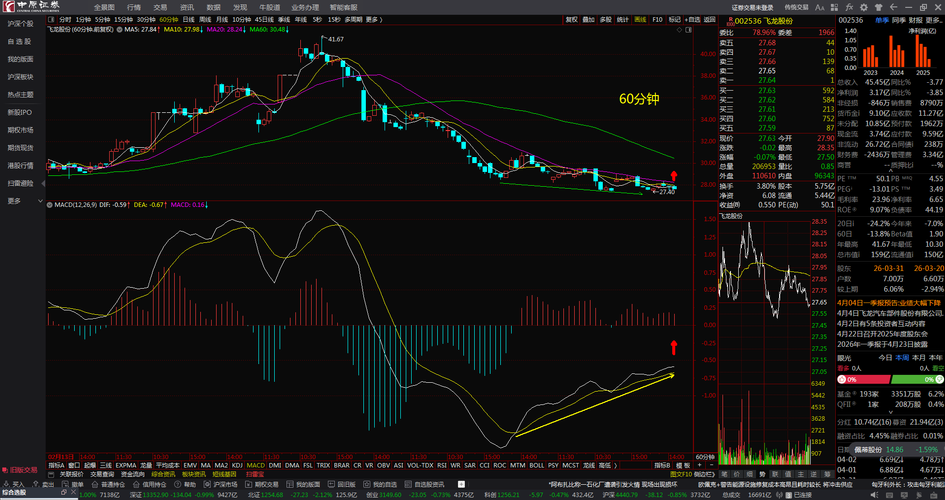Screen dimensions: 945x500
Task: Open the 指标A selector
Action: [57, 465]
